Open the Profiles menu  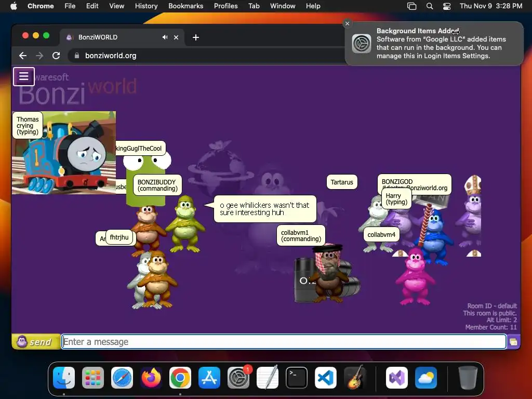tap(225, 6)
